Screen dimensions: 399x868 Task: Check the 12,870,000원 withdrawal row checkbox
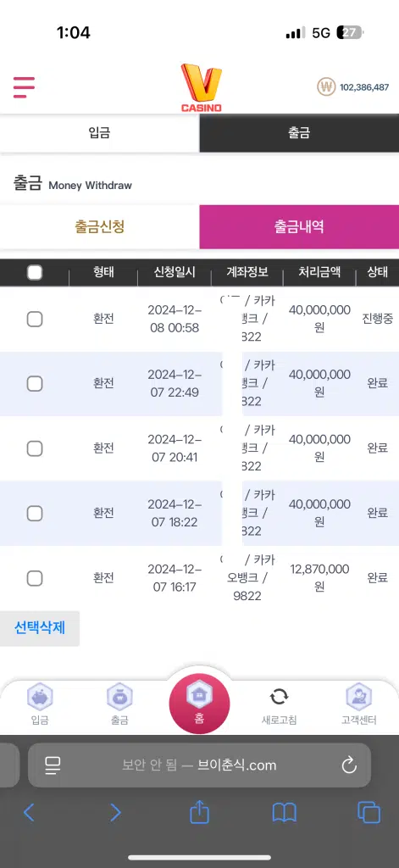[35, 578]
